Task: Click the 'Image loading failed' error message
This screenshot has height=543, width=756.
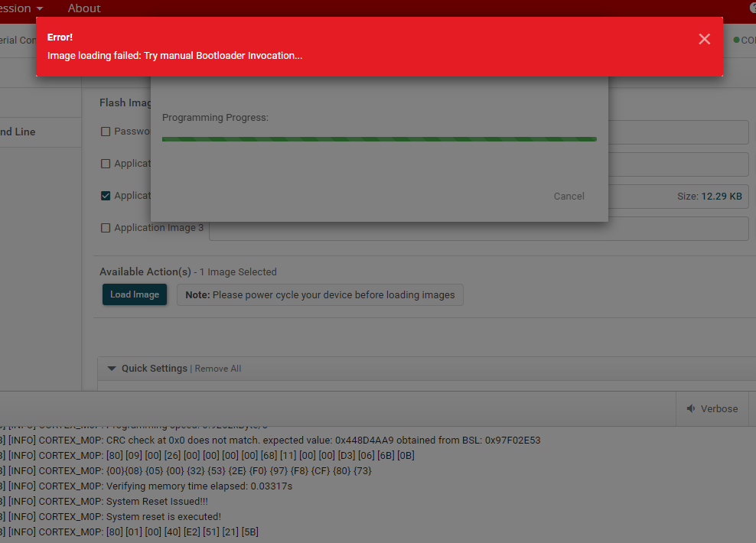Action: [175, 55]
